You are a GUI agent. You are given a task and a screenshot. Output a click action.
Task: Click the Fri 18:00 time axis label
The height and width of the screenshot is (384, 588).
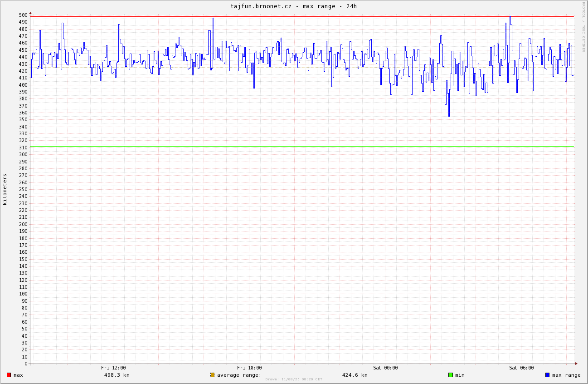click(x=249, y=368)
